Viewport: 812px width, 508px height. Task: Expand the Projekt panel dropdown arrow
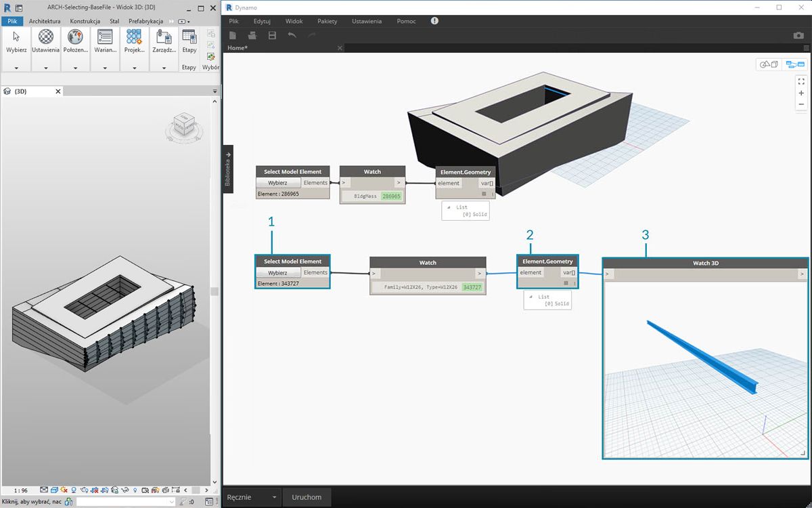pos(134,68)
